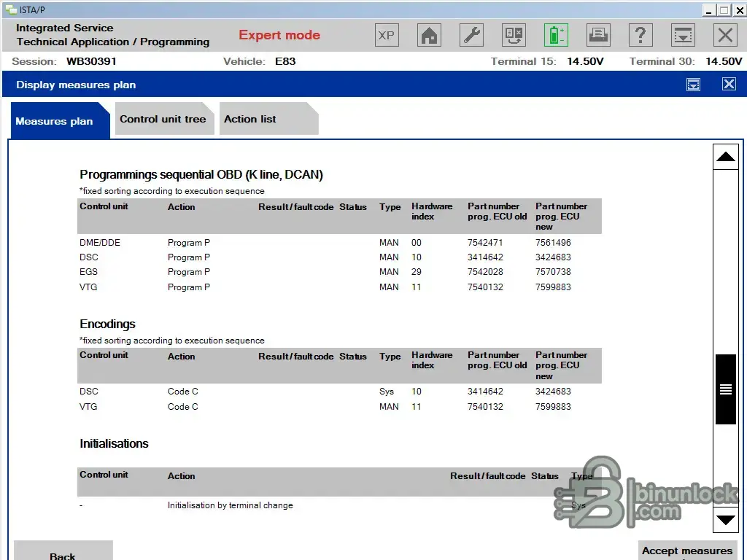Screen dimensions: 747x560
Task: Maximize the ISTA/P window
Action: [724, 10]
